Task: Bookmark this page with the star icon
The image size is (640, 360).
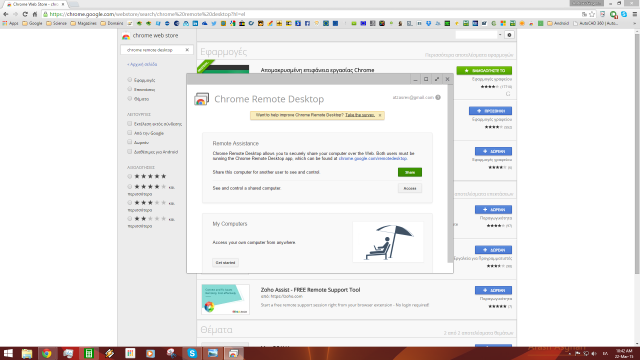Action: click(592, 14)
